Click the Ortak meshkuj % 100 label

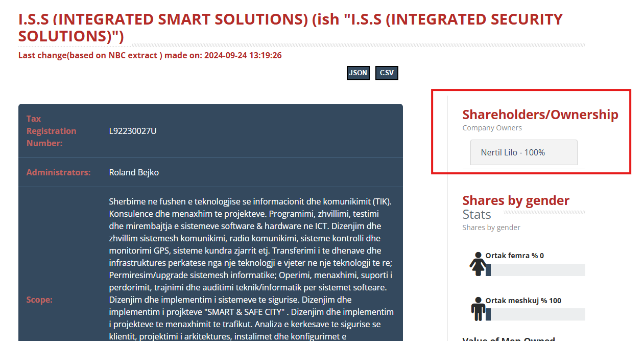click(523, 301)
